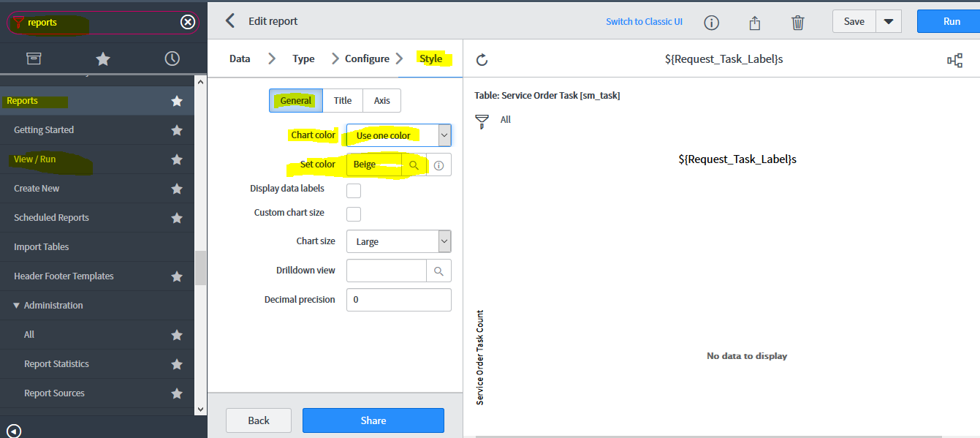Screen dimensions: 980x438
Task: Click the Share button
Action: pos(373,420)
